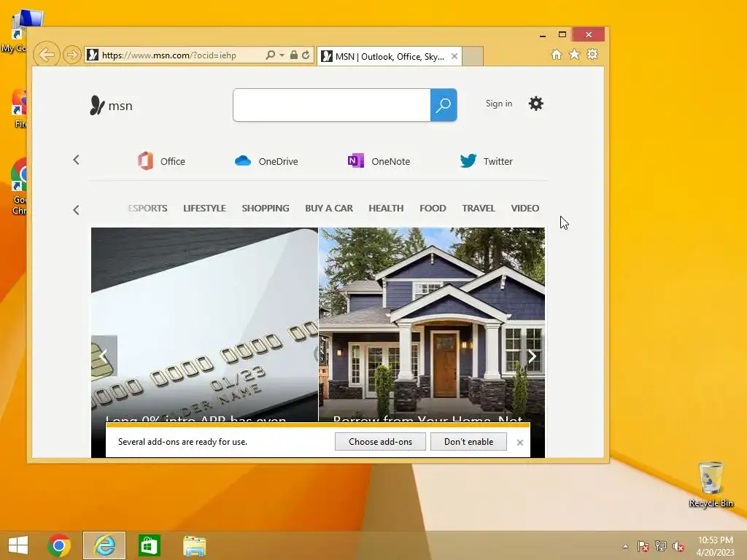
Task: Open Action Center flag icon
Action: click(643, 546)
